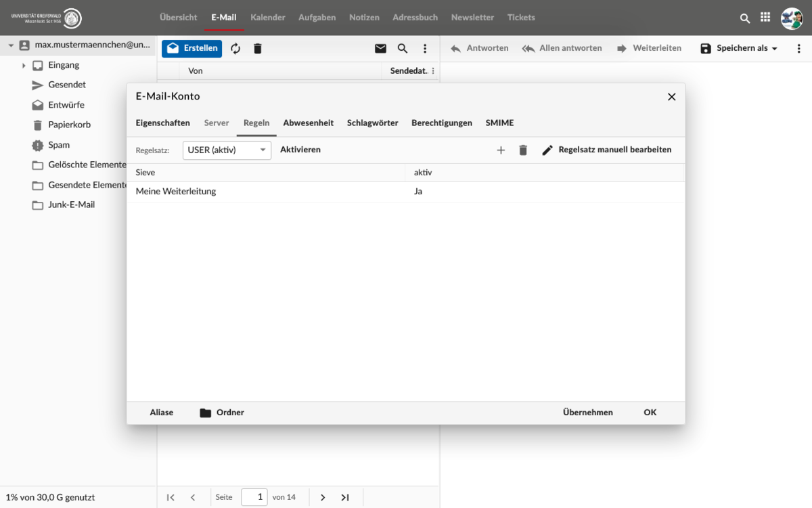This screenshot has width=812, height=508.
Task: Go to next page arrow
Action: [323, 497]
